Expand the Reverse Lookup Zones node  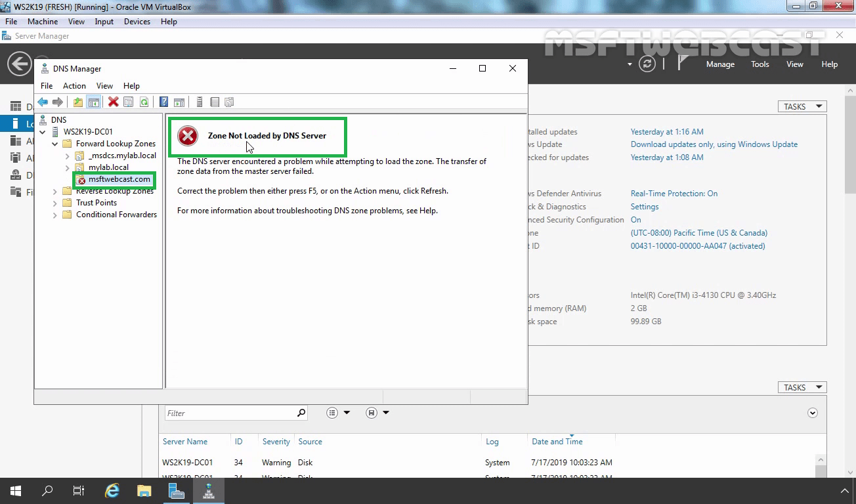pos(55,191)
